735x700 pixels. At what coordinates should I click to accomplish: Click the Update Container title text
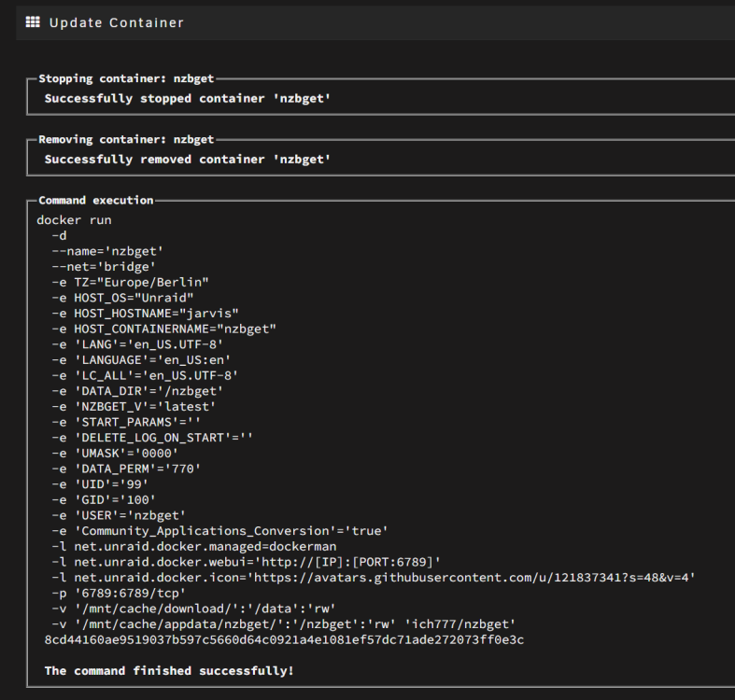point(117,22)
